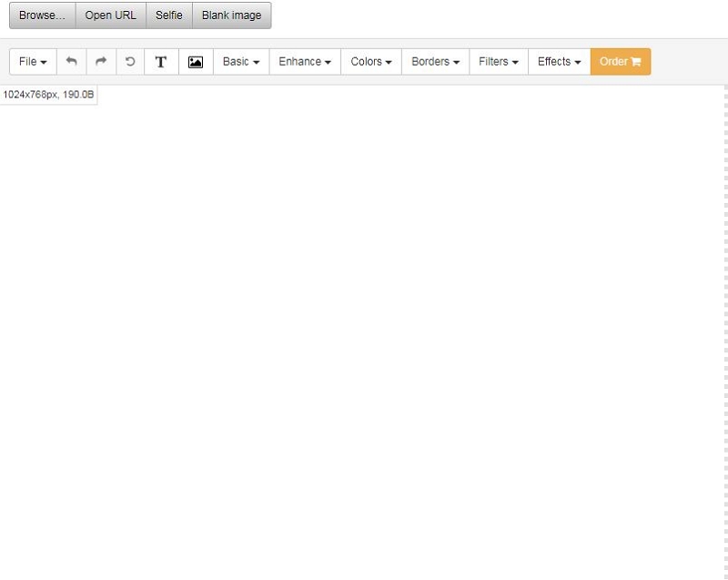Open the Colors dropdown menu
This screenshot has width=728, height=580.
click(x=371, y=62)
